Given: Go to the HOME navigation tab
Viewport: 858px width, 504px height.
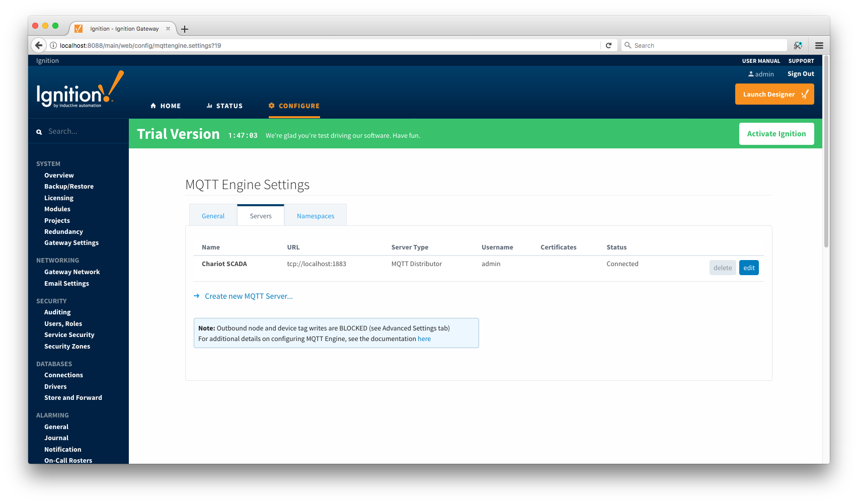Looking at the screenshot, I should click(166, 106).
